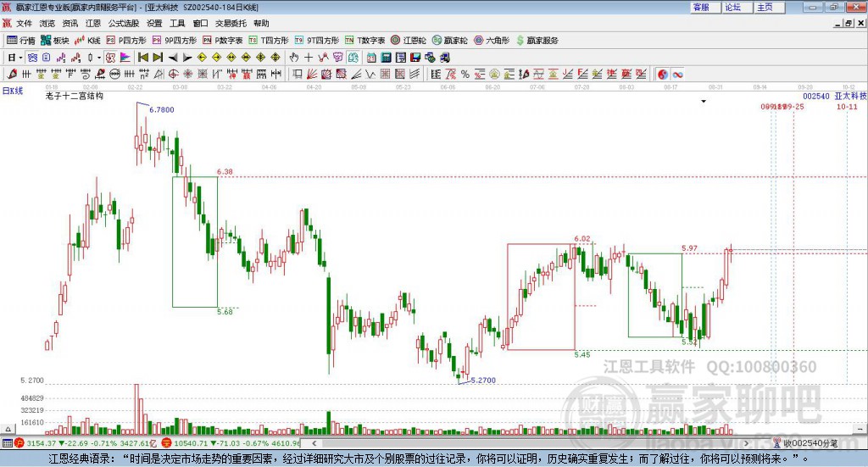Viewport: 868px width, 467px height.
Task: Step chart right with black right arrow
Action: (187, 58)
